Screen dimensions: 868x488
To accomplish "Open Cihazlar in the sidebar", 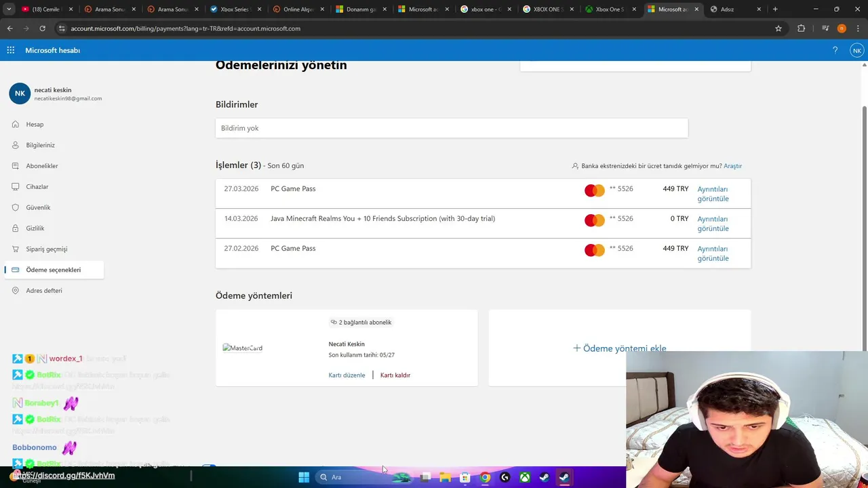I will (x=37, y=187).
